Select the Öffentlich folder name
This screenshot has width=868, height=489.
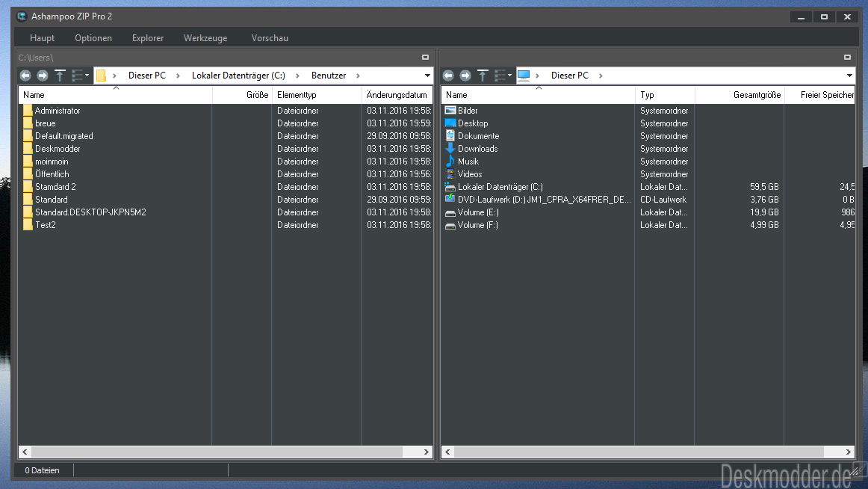[x=52, y=174]
